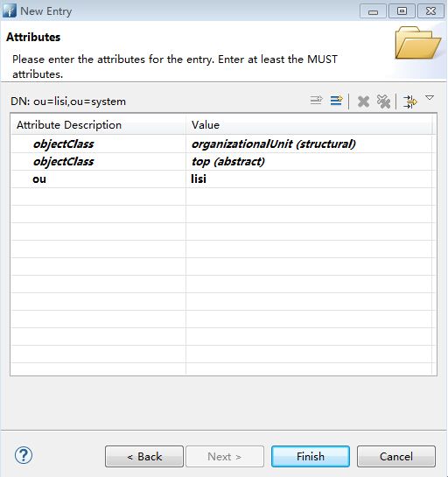Click the DN: ou=lisi,ou=system text

click(68, 102)
